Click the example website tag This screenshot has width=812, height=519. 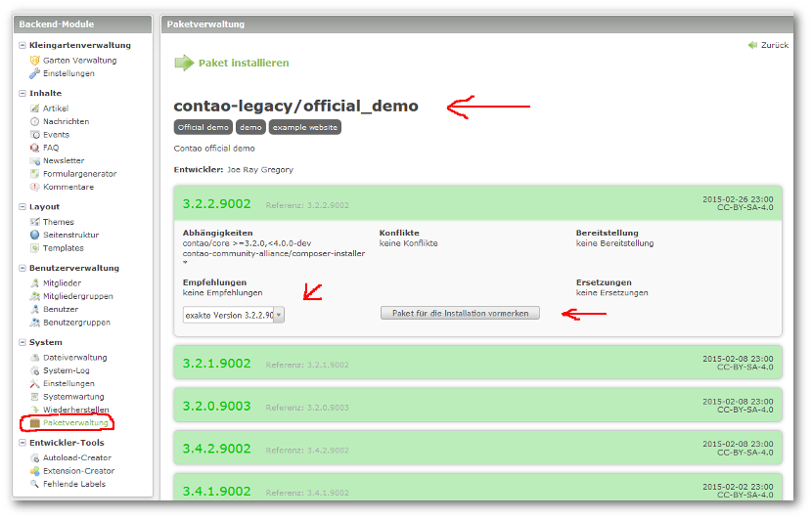[305, 127]
